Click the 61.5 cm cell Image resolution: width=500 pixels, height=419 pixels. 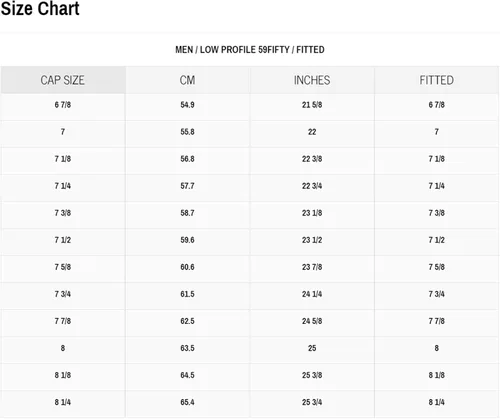[187, 294]
